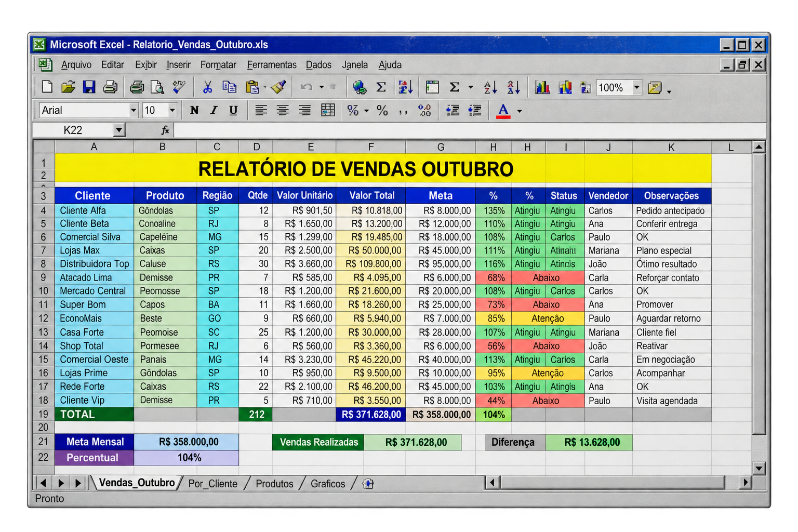This screenshot has width=798, height=532.
Task: Click the Excel workbook icon in the menu bar
Action: coord(45,64)
